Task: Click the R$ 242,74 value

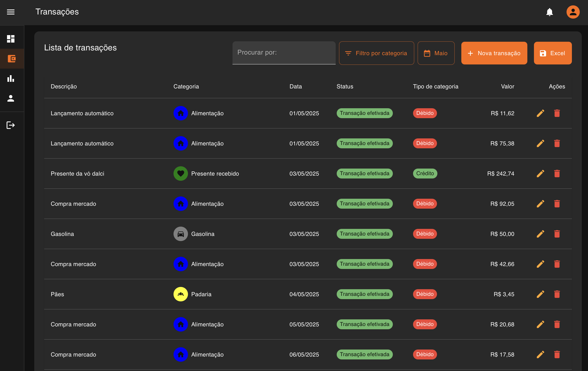Action: 501,174
